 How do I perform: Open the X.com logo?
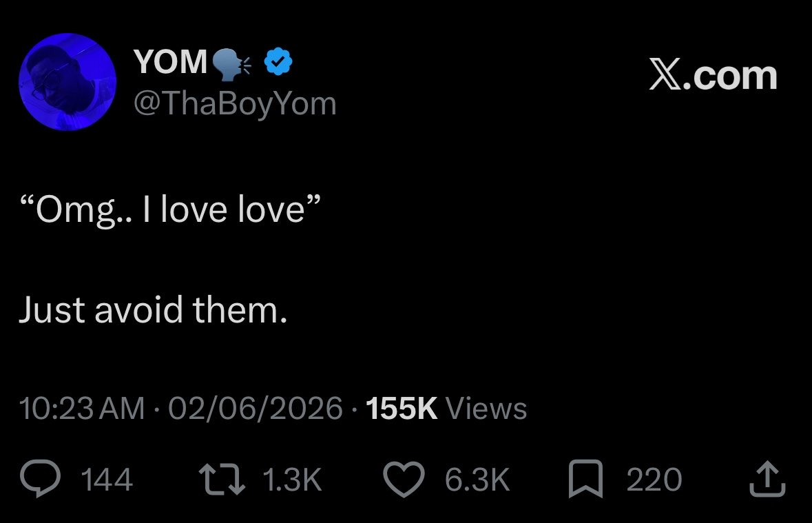[713, 76]
